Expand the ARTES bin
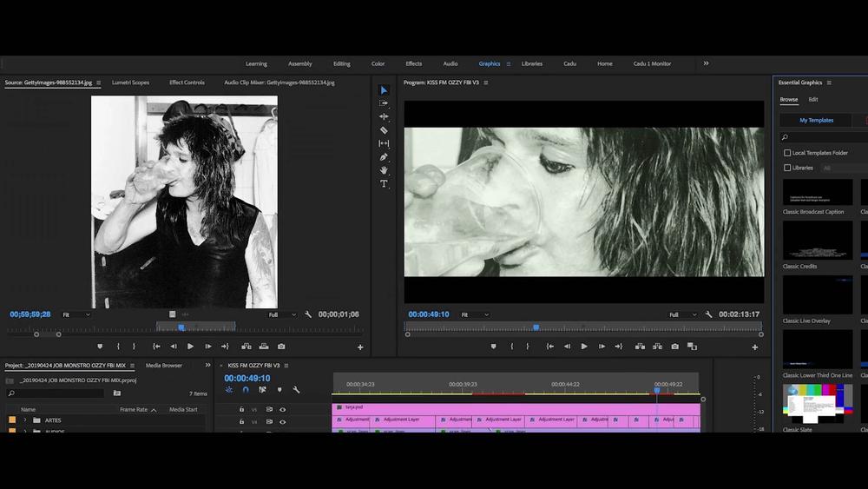 pyautogui.click(x=25, y=420)
